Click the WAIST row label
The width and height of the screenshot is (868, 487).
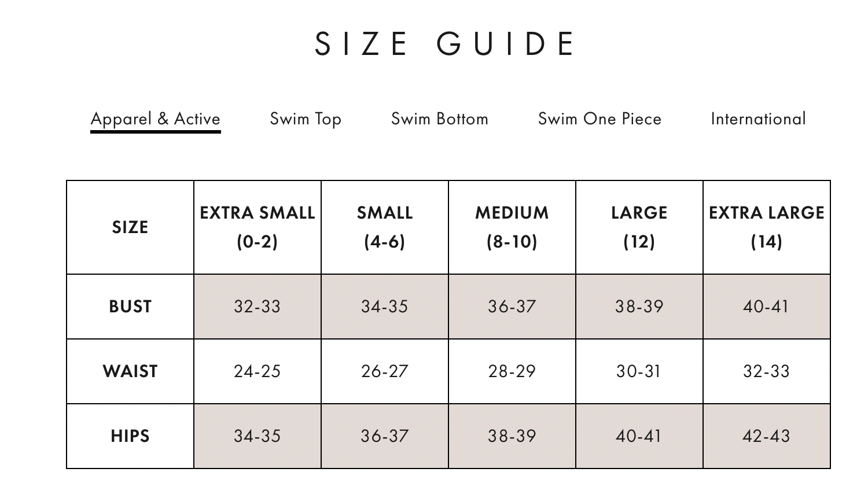[130, 371]
